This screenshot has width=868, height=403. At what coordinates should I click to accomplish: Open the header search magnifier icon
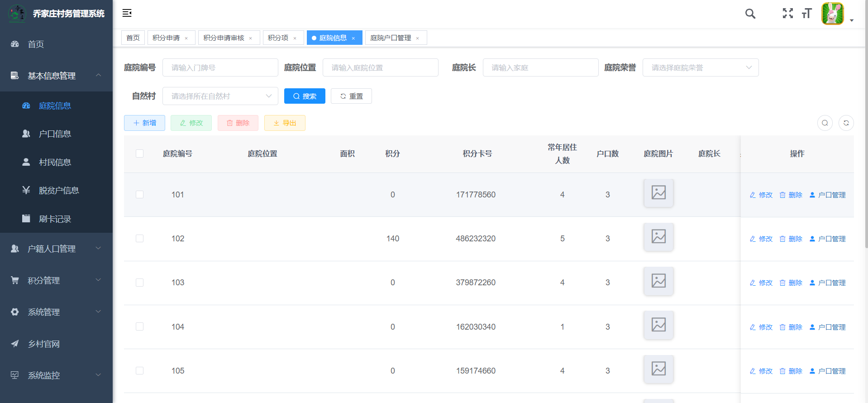750,14
